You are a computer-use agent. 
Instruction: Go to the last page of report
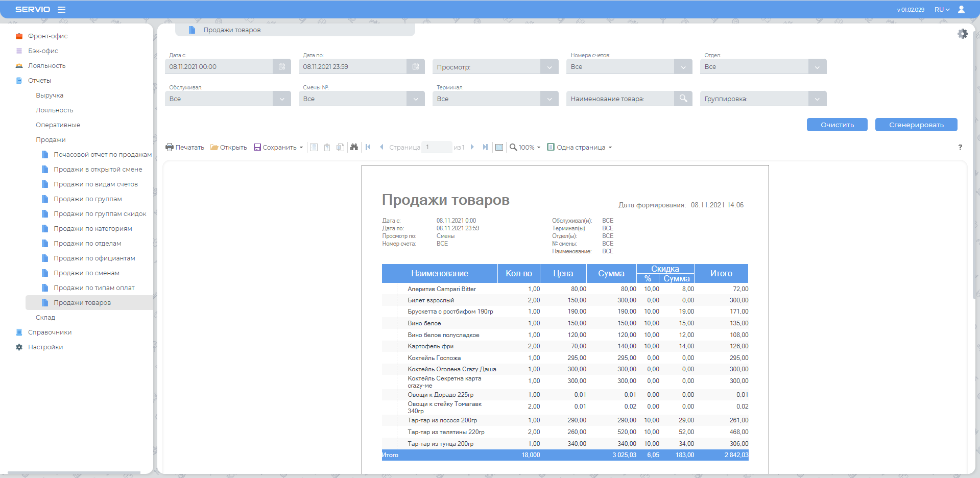pos(485,147)
